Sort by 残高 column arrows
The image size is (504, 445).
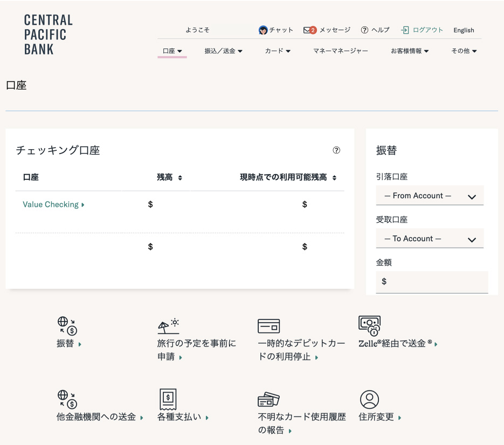(180, 178)
